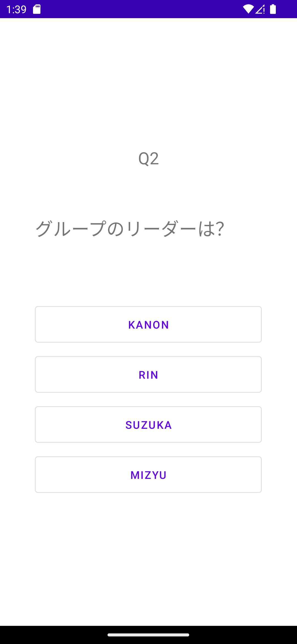Tap the mobile network signal triangle
Image resolution: width=297 pixels, height=644 pixels.
(x=260, y=9)
